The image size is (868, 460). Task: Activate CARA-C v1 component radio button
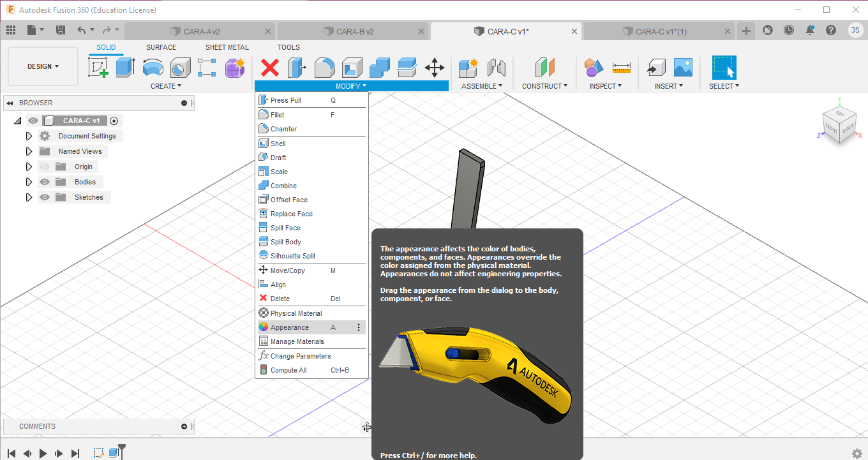[x=114, y=121]
